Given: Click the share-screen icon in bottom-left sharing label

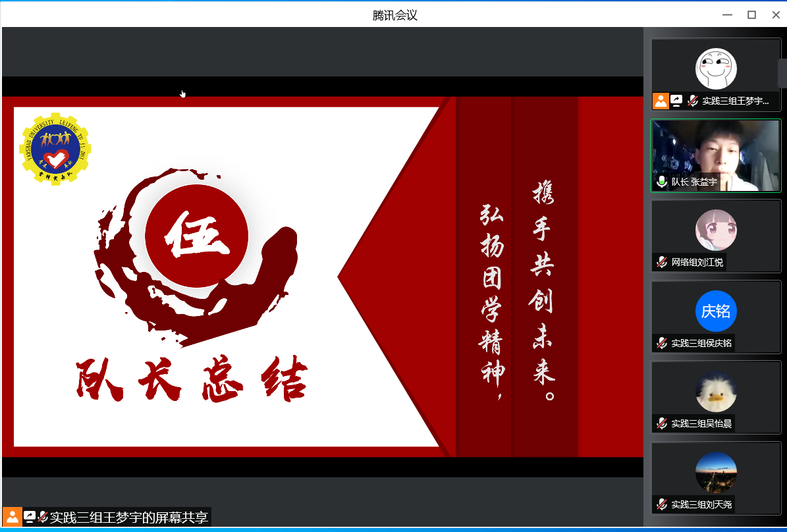Looking at the screenshot, I should 30,517.
